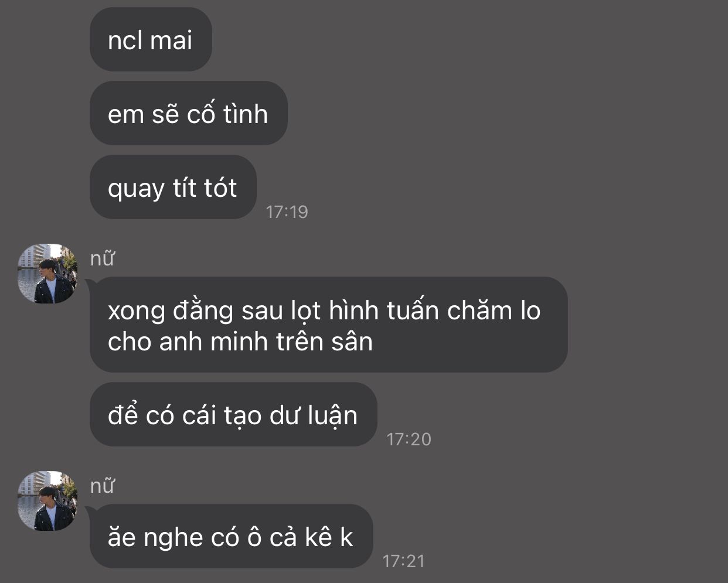Select the 'ncl mai' message bubble
Viewport: 728px width, 583px height.
pos(151,39)
